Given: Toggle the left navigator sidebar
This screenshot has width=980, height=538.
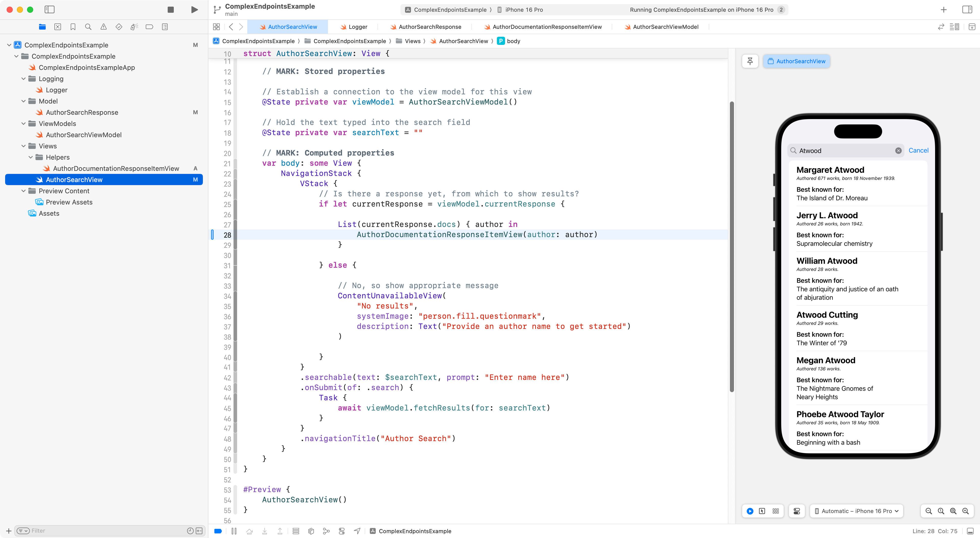Looking at the screenshot, I should pyautogui.click(x=50, y=9).
